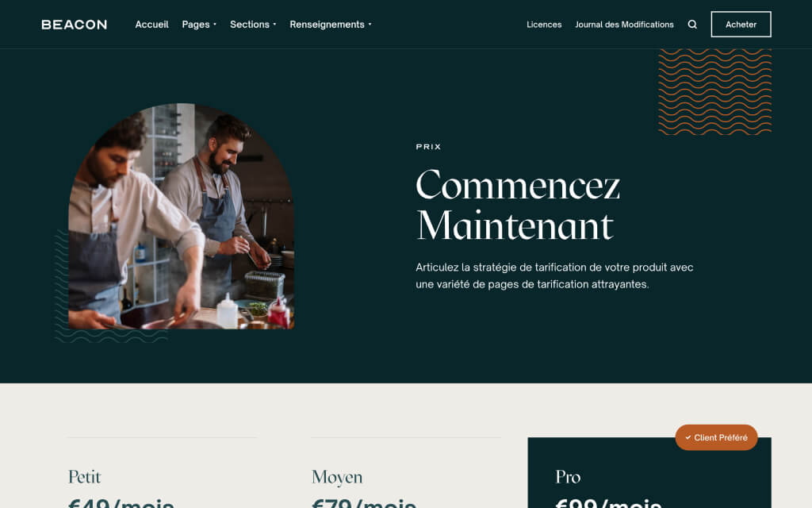Image resolution: width=812 pixels, height=508 pixels.
Task: Click the orange wavy lines decoration
Action: coord(714,92)
